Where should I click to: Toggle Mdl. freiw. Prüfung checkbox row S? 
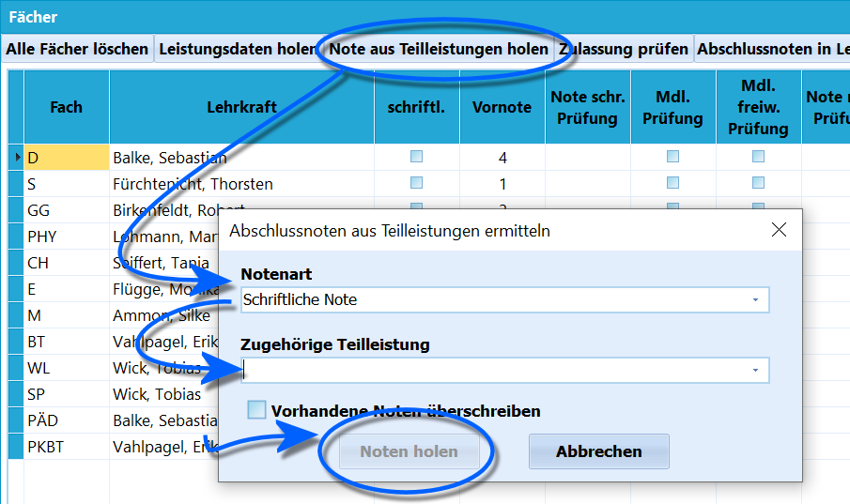pyautogui.click(x=758, y=183)
